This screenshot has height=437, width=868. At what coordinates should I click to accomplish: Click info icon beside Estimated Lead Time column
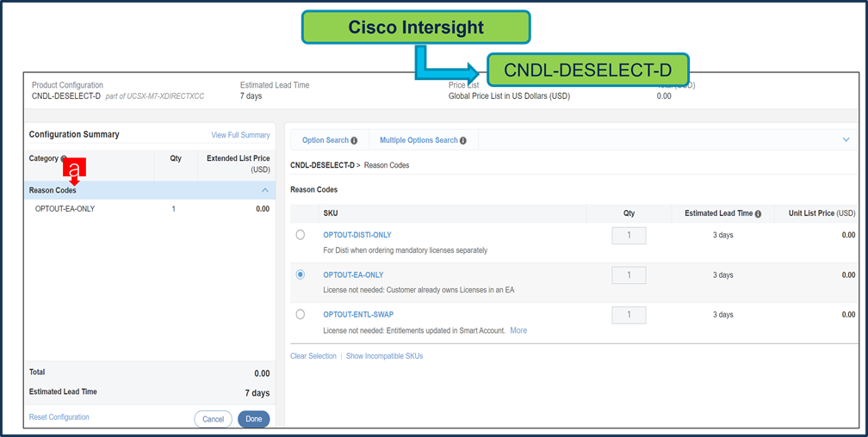click(x=758, y=213)
